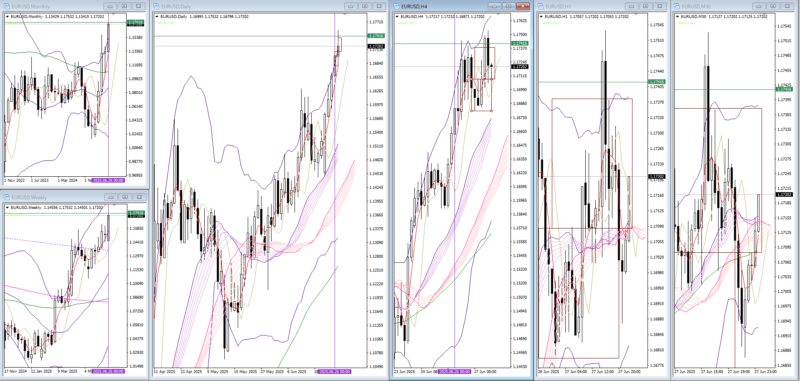Close the EURUSD,H4 chart window
The height and width of the screenshot is (381, 800).
522,6
